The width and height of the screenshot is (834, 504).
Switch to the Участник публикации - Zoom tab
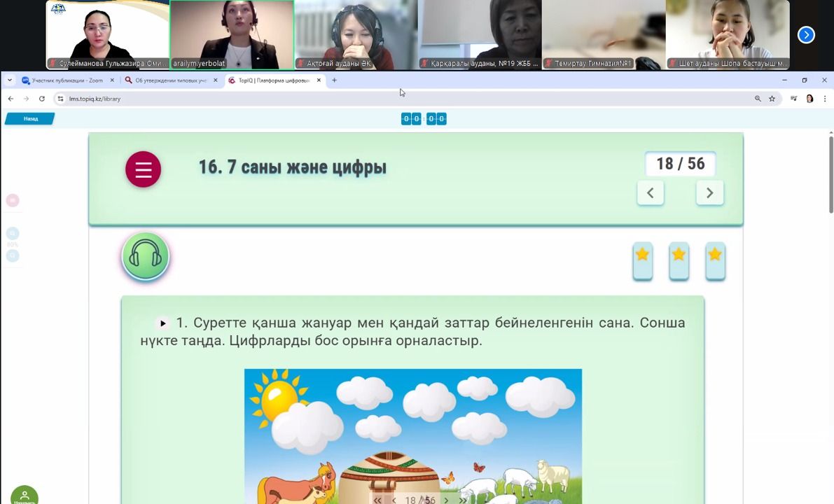pos(67,80)
